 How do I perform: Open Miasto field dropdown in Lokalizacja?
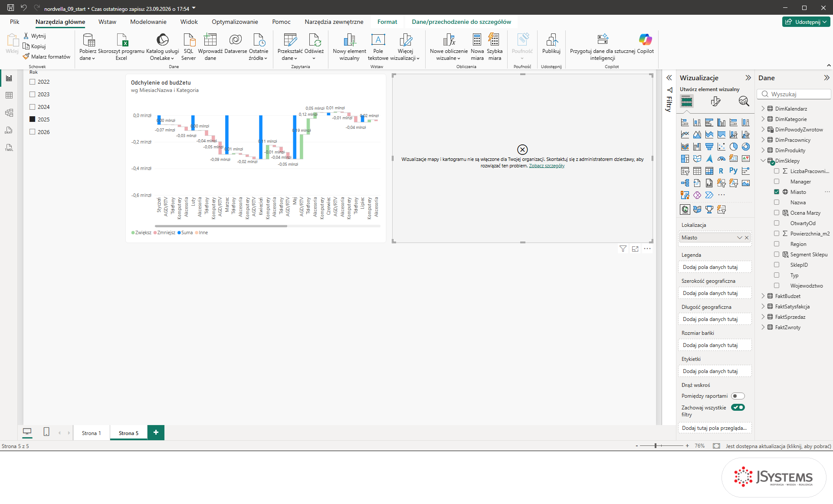(x=739, y=238)
